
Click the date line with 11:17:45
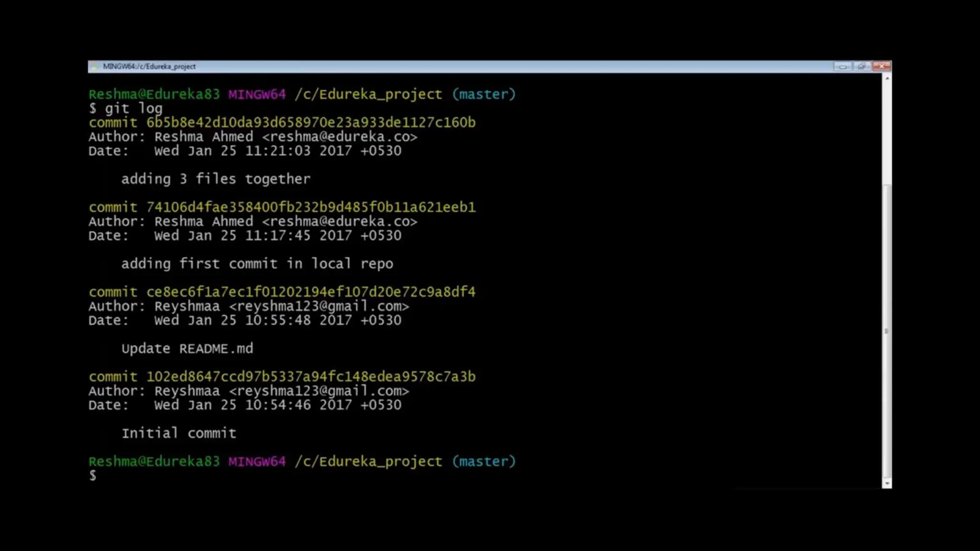click(245, 235)
